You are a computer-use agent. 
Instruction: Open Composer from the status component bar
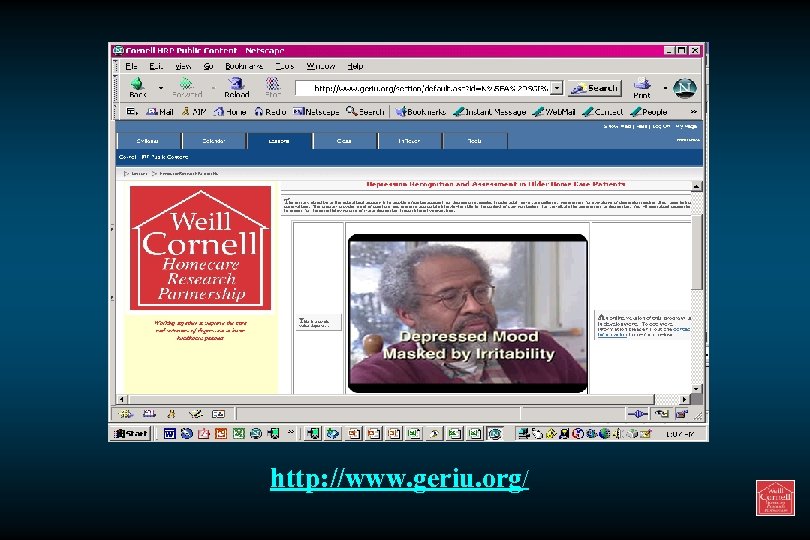195,414
